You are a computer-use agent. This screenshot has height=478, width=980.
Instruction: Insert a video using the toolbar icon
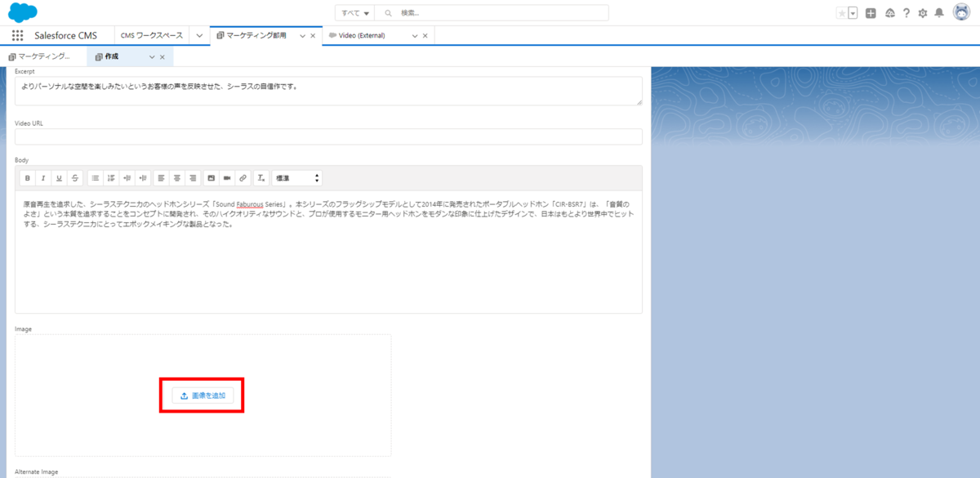pyautogui.click(x=227, y=177)
